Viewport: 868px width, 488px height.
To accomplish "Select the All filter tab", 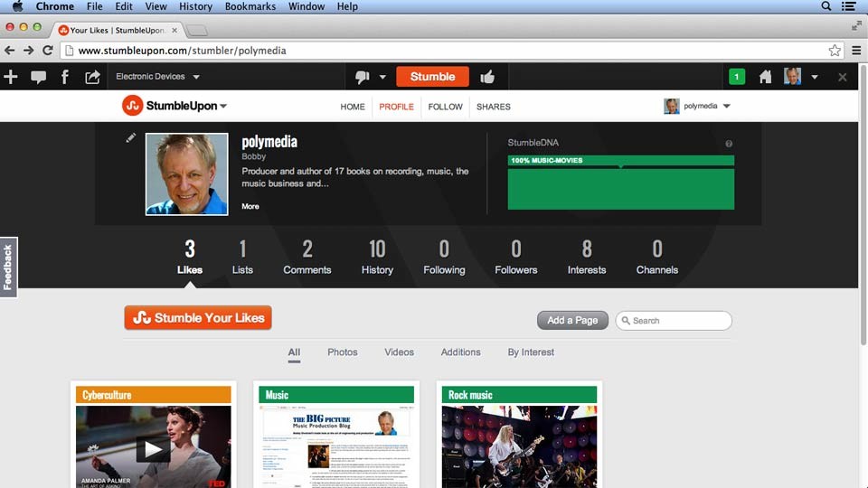I will (294, 352).
